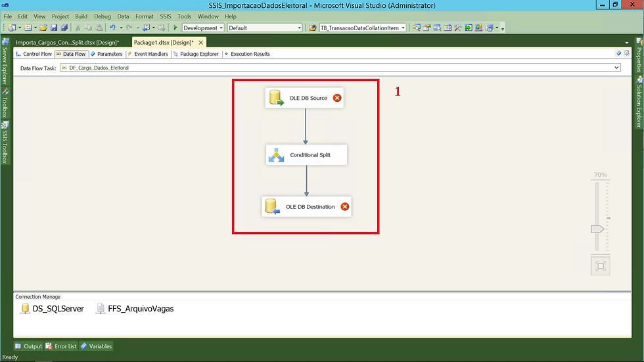Click the Start Page green arrow icon
Viewport: 644px width, 362px height.
coord(468,28)
